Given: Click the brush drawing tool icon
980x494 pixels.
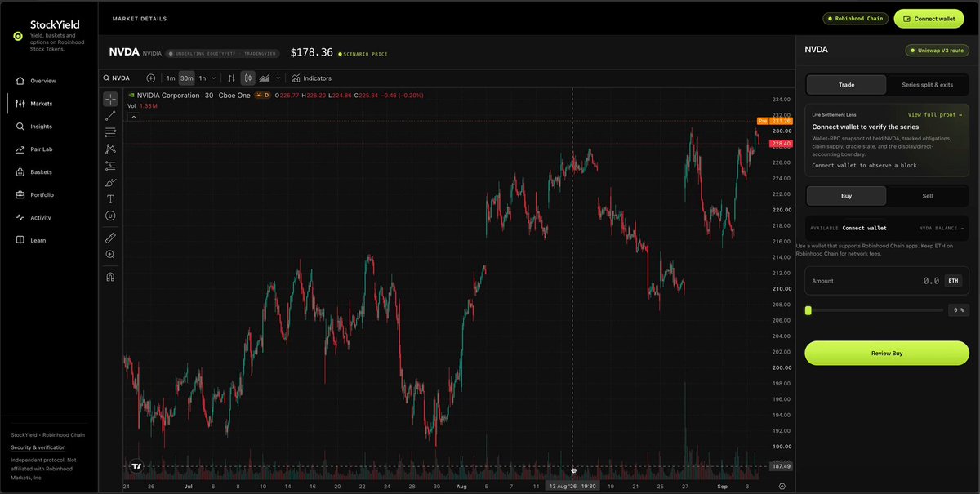Looking at the screenshot, I should click(x=110, y=182).
